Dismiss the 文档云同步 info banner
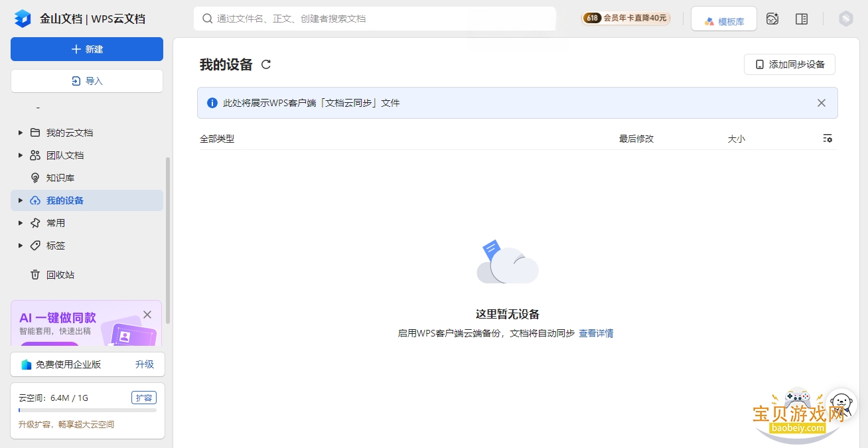 coord(822,103)
